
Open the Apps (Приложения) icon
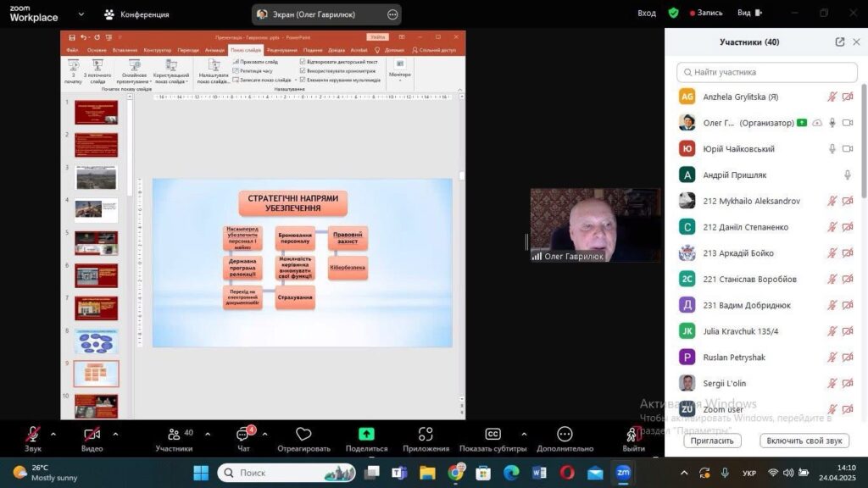click(x=426, y=435)
